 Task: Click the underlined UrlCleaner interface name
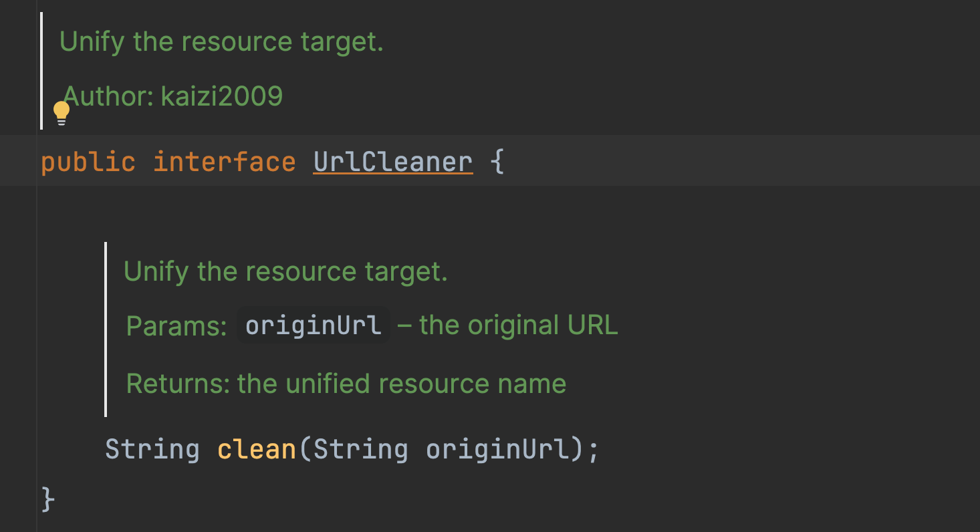(393, 162)
